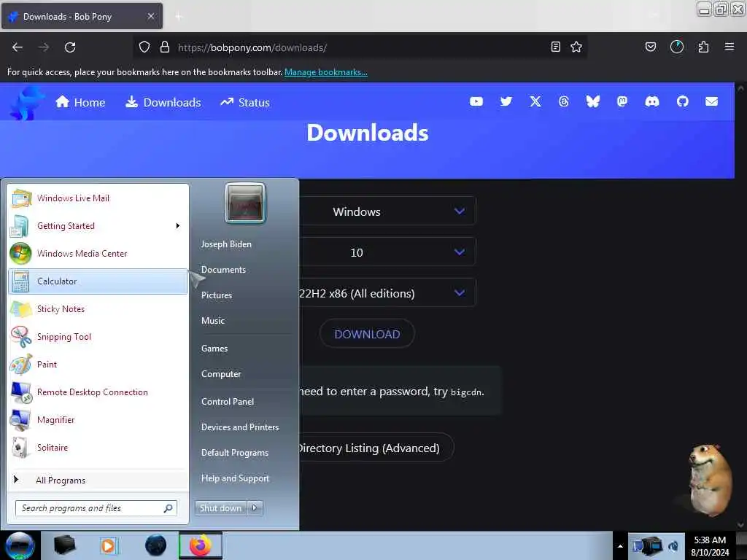Show site security padlock info

click(165, 47)
